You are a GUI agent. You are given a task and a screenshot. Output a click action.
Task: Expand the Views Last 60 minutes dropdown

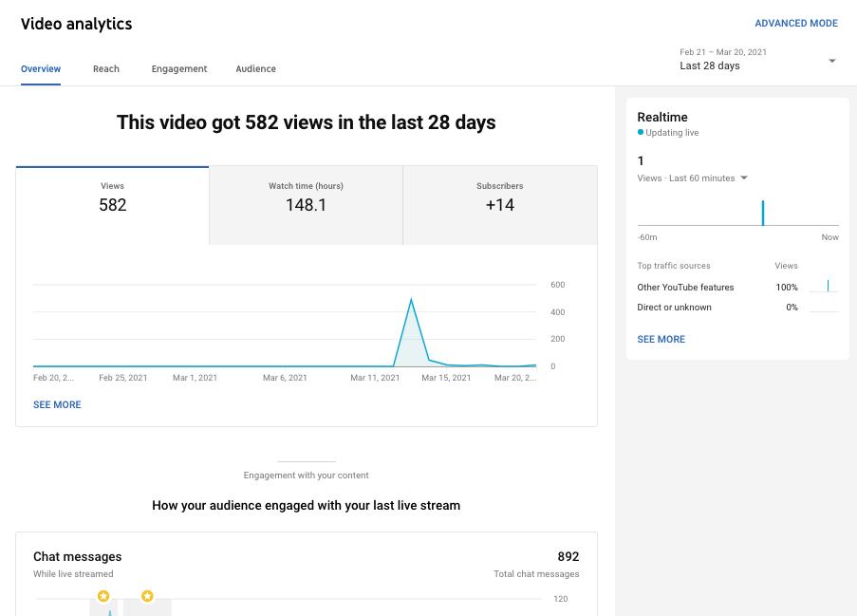point(743,178)
